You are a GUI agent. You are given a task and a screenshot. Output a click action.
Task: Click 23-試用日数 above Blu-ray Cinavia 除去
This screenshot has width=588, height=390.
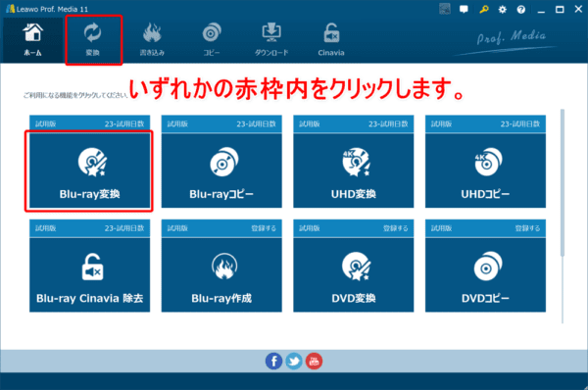tap(124, 228)
